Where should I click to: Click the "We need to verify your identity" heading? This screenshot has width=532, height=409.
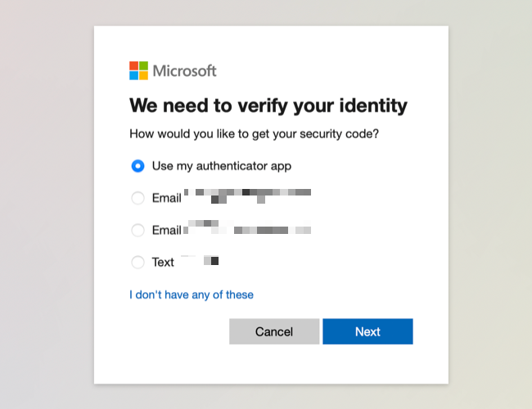pyautogui.click(x=268, y=106)
